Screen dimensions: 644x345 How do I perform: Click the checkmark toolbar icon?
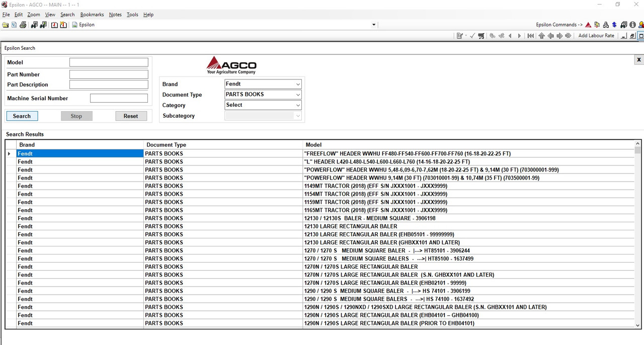tap(472, 36)
